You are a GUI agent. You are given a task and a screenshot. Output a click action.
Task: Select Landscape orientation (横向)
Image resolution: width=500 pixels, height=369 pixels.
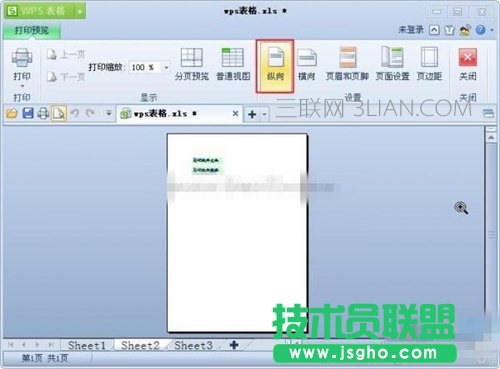tap(306, 64)
